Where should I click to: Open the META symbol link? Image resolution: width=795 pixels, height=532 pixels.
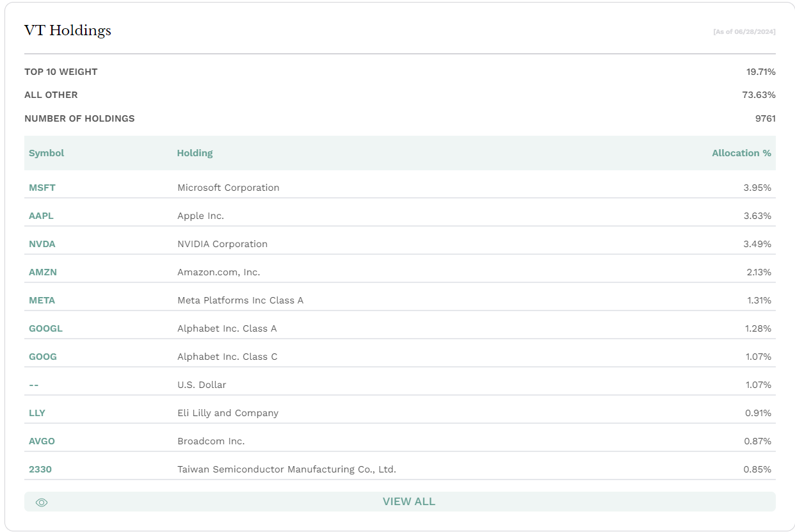pos(42,300)
